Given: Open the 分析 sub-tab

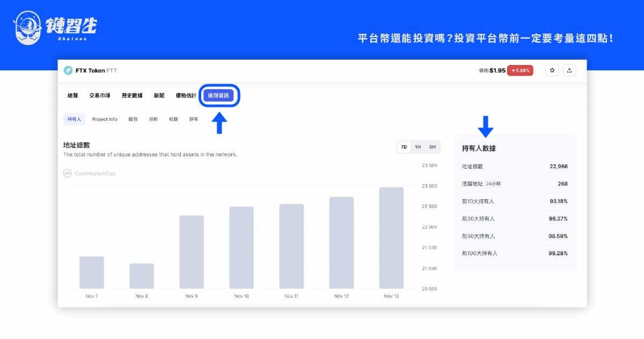Looking at the screenshot, I should pos(153,119).
